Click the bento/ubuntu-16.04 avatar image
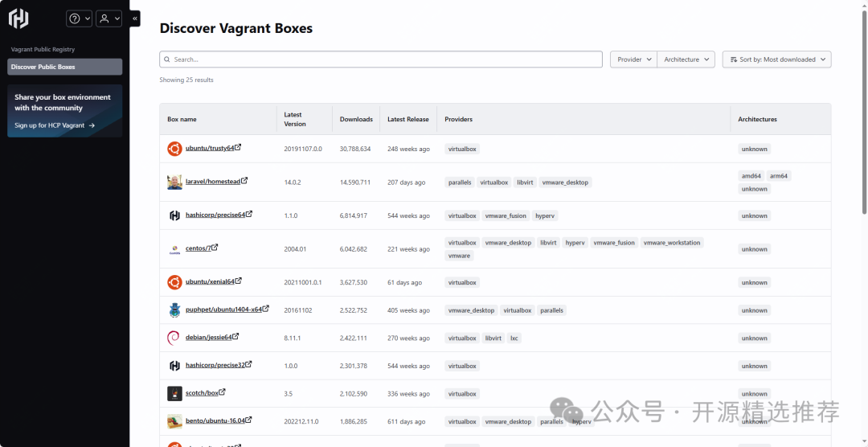 click(175, 421)
